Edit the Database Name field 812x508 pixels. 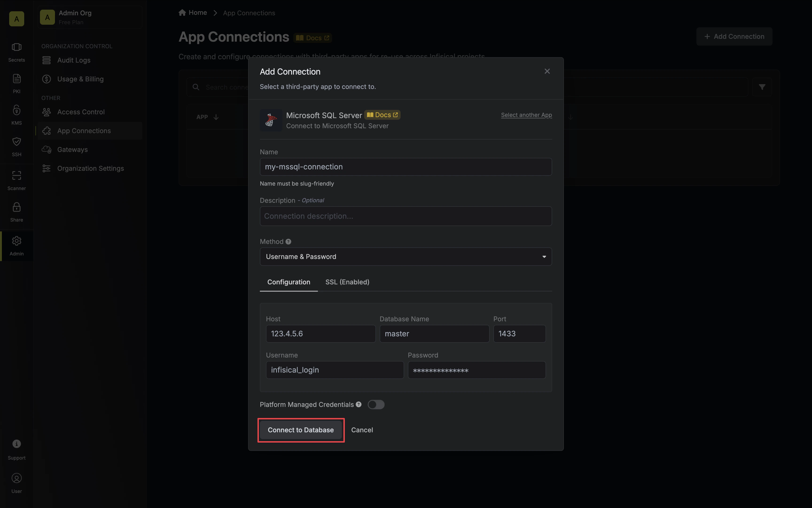(x=434, y=334)
